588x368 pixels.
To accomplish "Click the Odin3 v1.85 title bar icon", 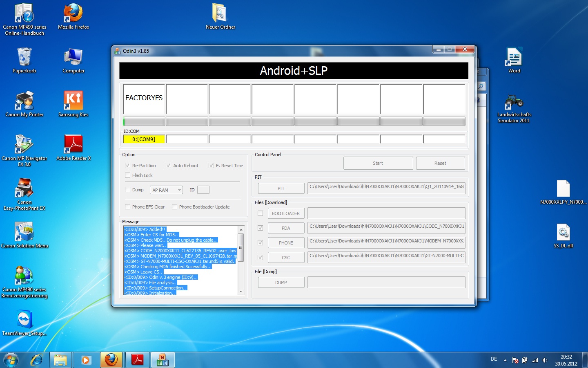I will (x=118, y=51).
